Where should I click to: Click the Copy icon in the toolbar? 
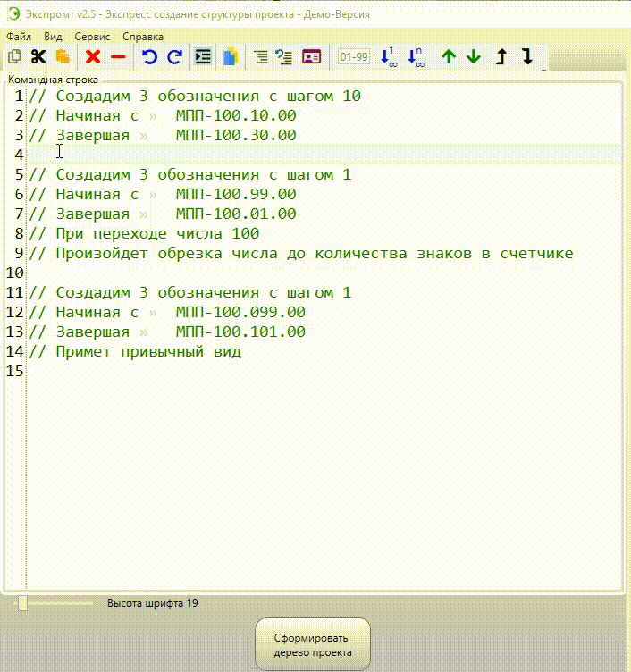click(14, 56)
